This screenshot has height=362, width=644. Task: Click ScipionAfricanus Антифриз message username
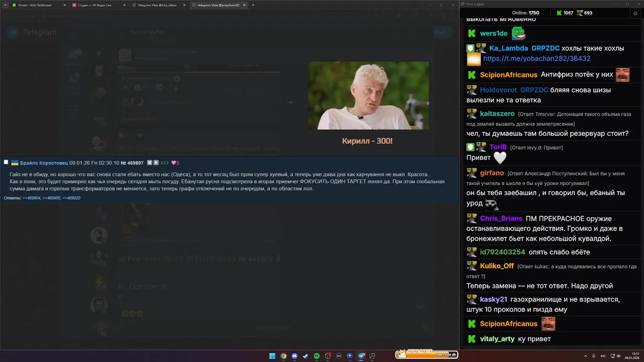point(509,74)
